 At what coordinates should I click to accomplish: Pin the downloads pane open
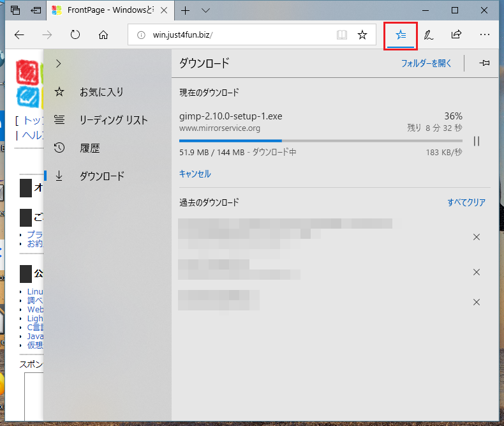[x=485, y=63]
